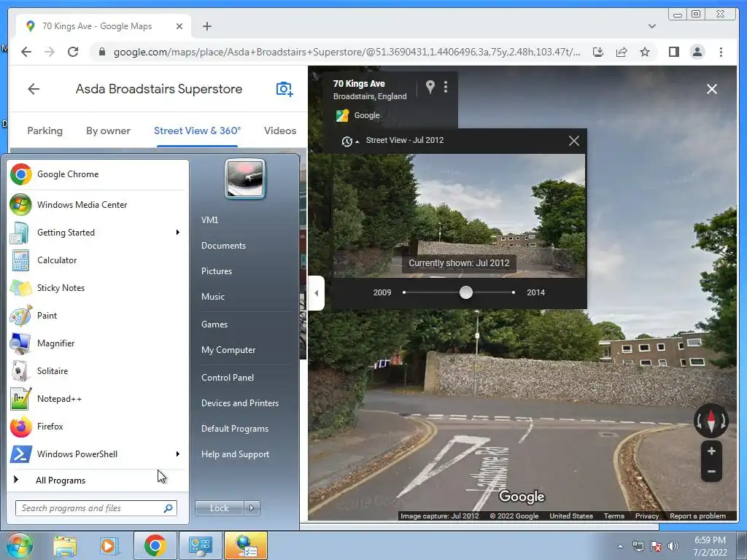Viewport: 747px width, 560px height.
Task: Jump to the 2014 slider endpoint
Action: pyautogui.click(x=513, y=292)
